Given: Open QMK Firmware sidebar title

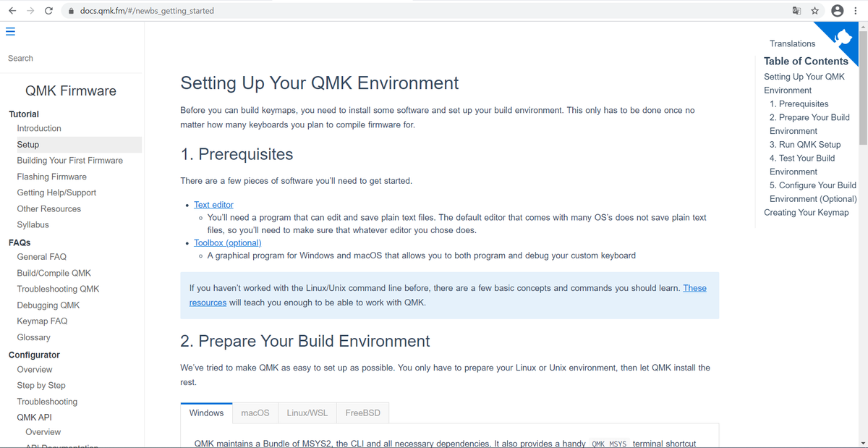Looking at the screenshot, I should 71,91.
